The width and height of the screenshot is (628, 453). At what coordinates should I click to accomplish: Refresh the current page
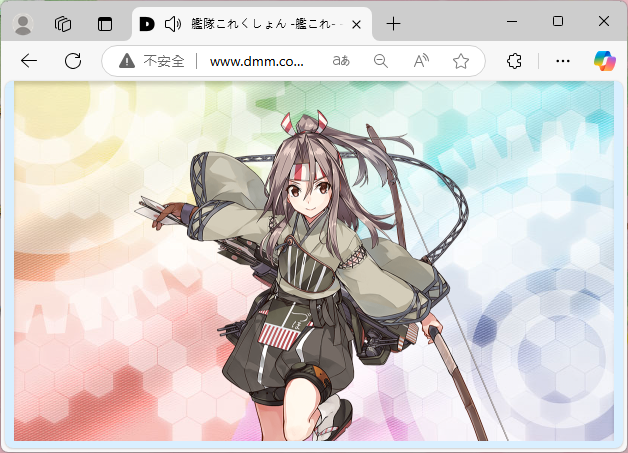73,61
